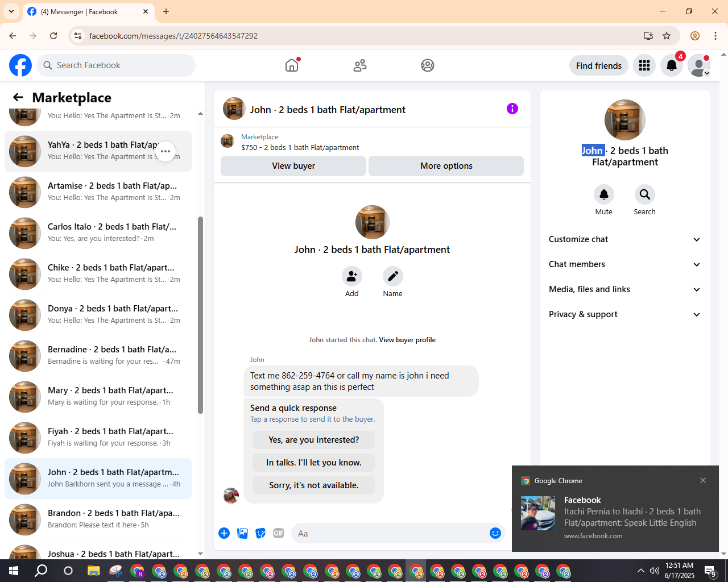Screen dimensions: 728x582
Task: Open the $750 - 2 beds 1 bath listing link
Action: (300, 147)
